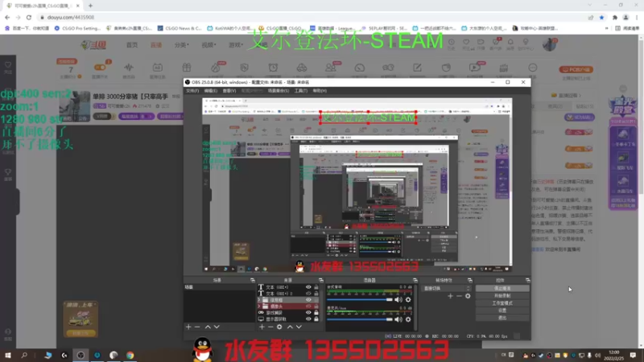Toggle visibility of game capture source
Screen dimensions: 644x362
(308, 313)
